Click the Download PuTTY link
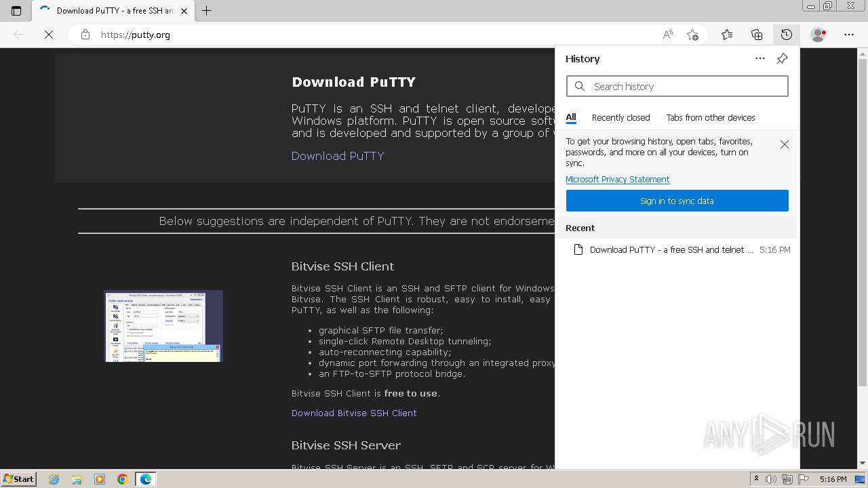The width and height of the screenshot is (868, 488). (x=338, y=156)
